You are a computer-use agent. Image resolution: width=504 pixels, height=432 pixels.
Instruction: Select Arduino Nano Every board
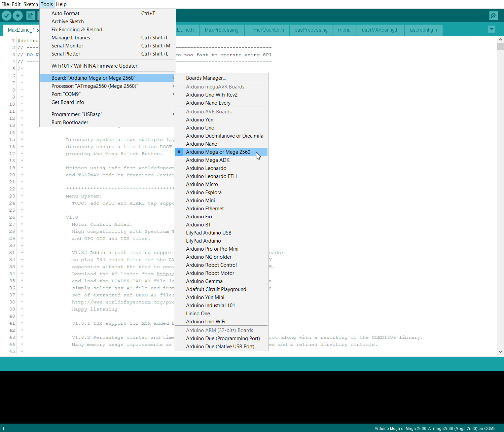pyautogui.click(x=221, y=103)
